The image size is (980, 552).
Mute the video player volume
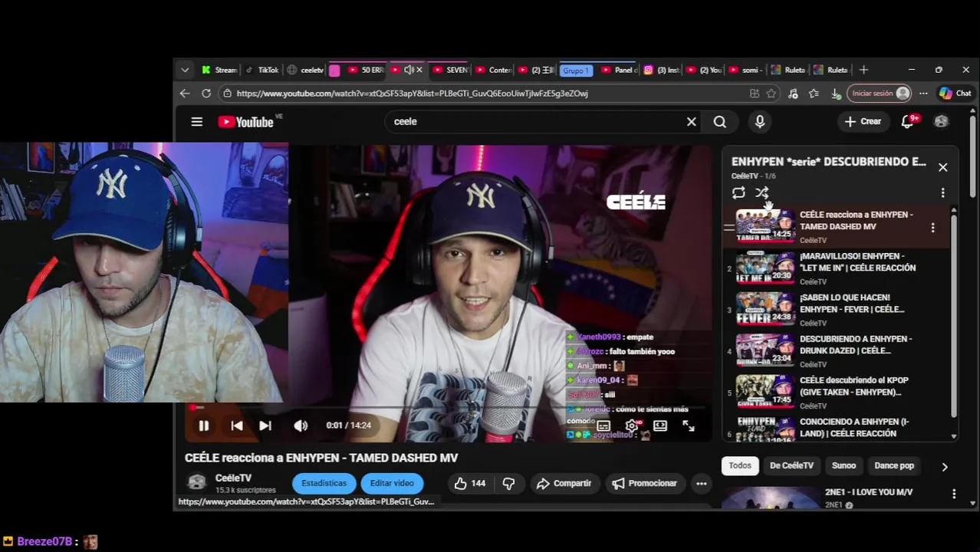tap(301, 426)
